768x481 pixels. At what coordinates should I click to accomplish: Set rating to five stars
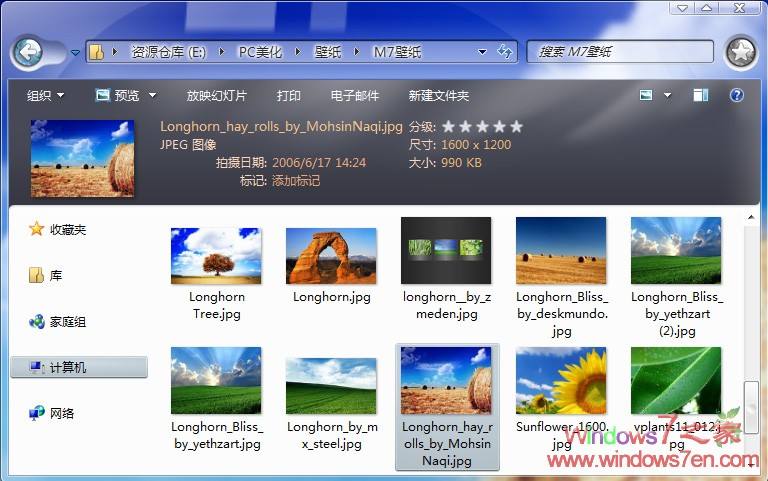(x=516, y=127)
